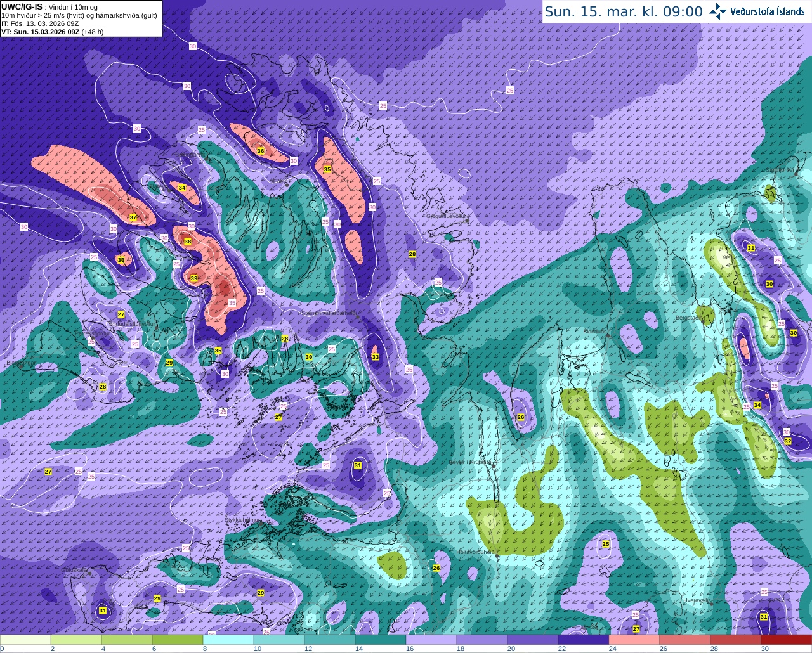The image size is (812, 653).
Task: Pick the 2–4 m/s light green legend swatch
Action: pos(76,640)
